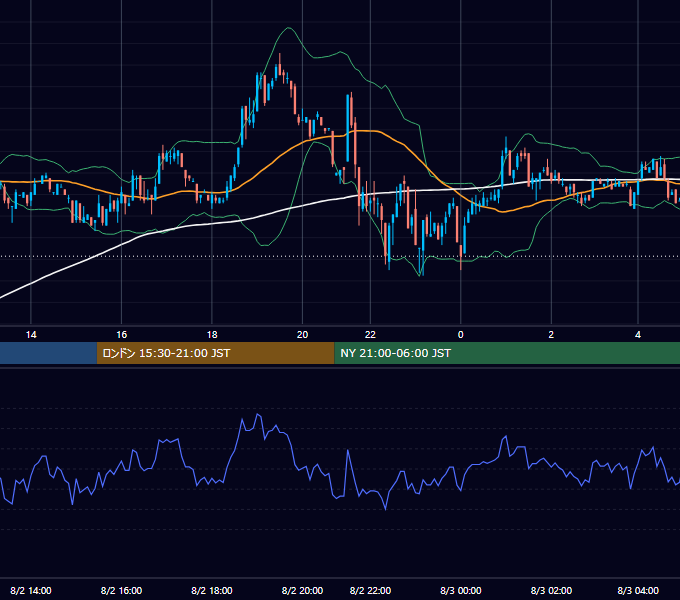Viewport: 680px width, 600px height.
Task: Click the '8/2 16:00' label on the oscillator axis
Action: 121,590
